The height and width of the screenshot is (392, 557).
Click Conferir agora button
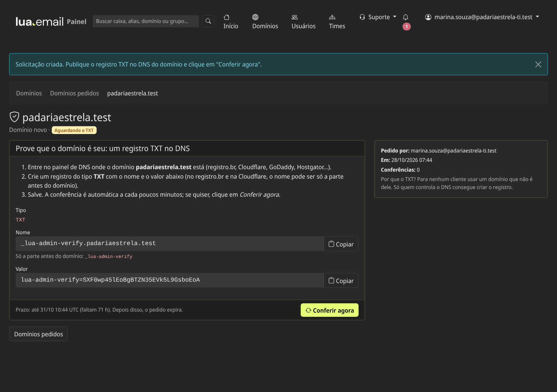click(329, 310)
